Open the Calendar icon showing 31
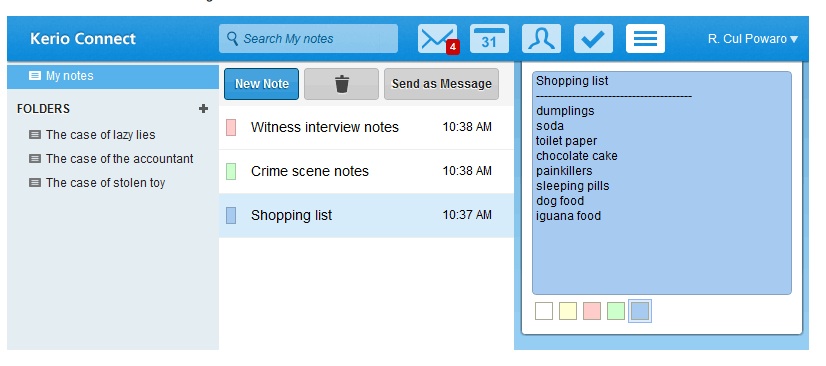This screenshot has height=366, width=826. pos(489,38)
